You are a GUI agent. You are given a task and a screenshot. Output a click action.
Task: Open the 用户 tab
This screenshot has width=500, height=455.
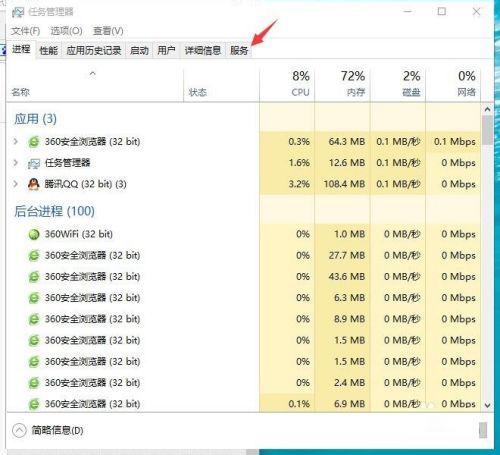tap(166, 51)
